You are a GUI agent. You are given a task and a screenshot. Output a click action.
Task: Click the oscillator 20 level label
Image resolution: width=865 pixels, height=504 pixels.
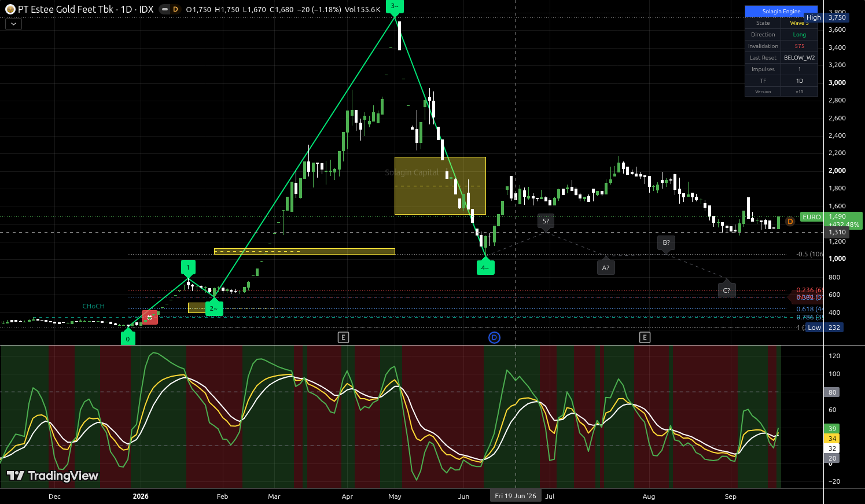(x=832, y=458)
